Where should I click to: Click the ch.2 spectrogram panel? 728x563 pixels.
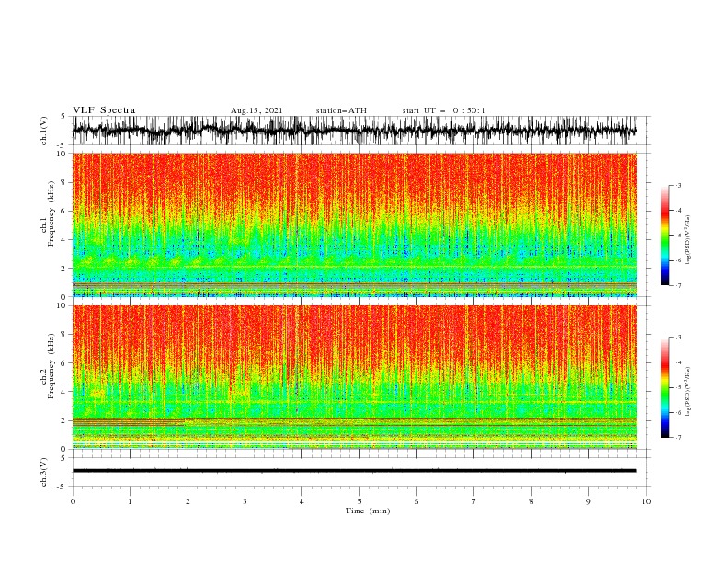coord(354,377)
